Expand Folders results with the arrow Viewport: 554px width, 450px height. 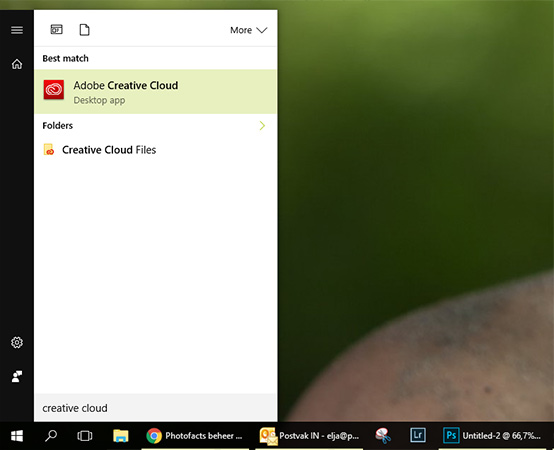pos(262,125)
